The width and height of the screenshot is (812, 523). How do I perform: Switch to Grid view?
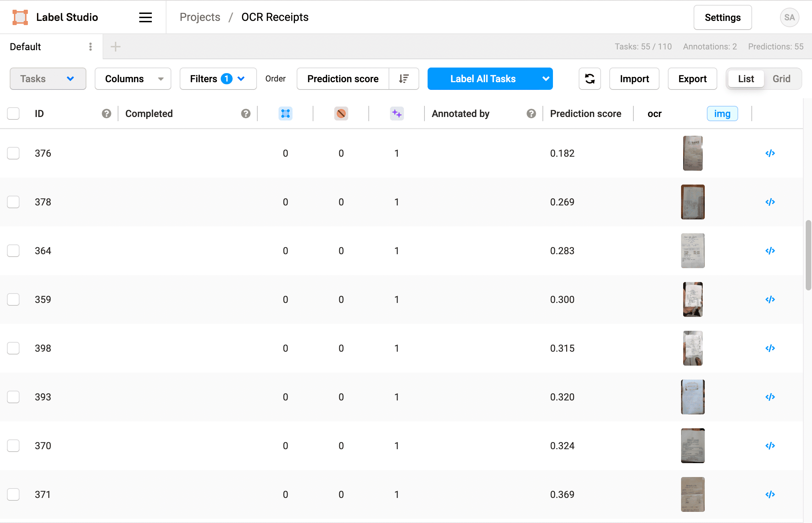[x=781, y=79]
